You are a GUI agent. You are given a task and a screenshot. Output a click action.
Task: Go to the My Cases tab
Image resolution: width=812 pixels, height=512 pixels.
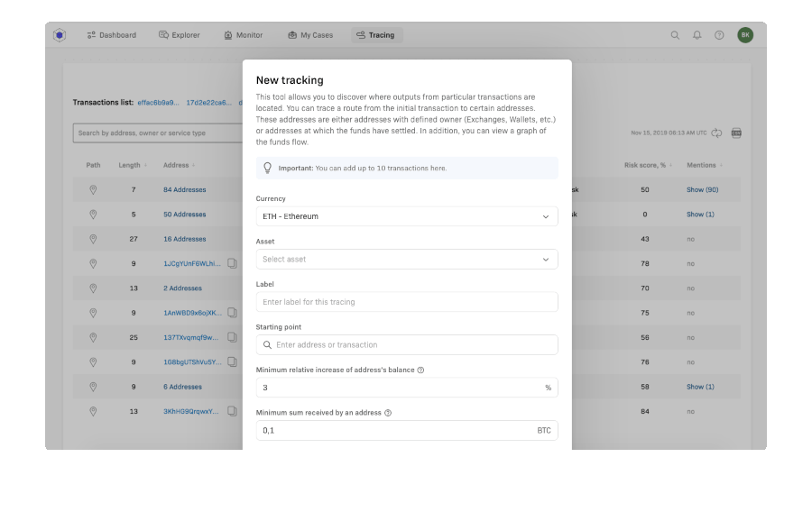[x=310, y=35]
